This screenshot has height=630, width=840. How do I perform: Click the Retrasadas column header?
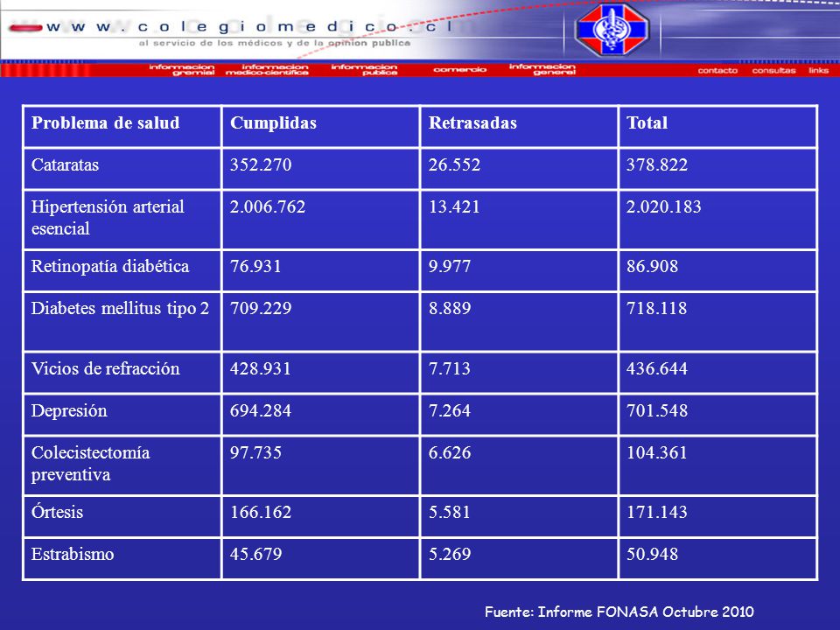click(472, 122)
